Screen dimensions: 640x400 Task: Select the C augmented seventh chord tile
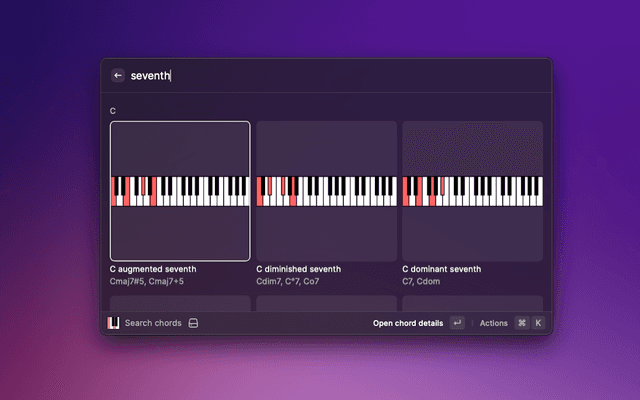pos(180,150)
